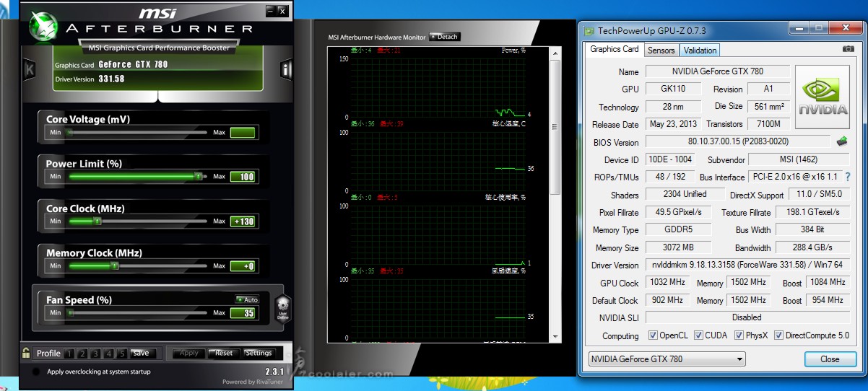
Task: Open the GPU selection dropdown in GPU-Z
Action: click(x=667, y=359)
